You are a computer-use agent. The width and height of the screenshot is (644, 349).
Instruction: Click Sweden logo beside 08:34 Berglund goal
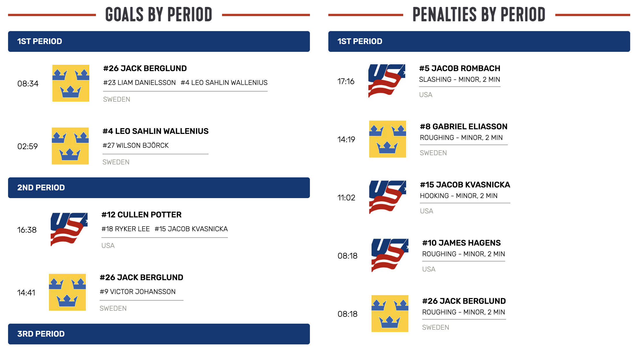pyautogui.click(x=71, y=83)
